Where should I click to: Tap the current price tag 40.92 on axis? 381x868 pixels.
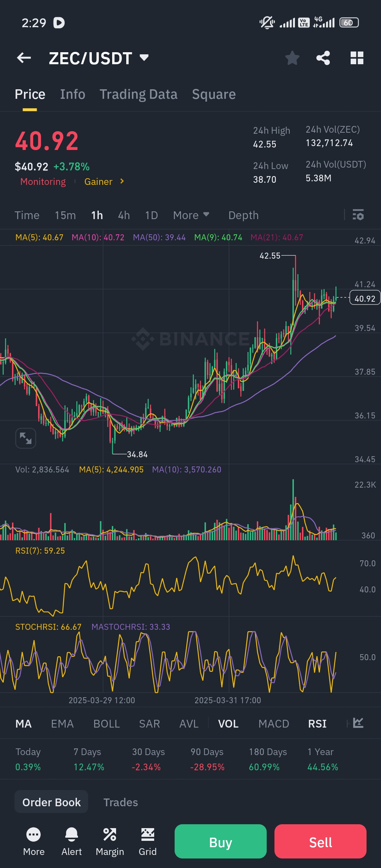coord(365,297)
